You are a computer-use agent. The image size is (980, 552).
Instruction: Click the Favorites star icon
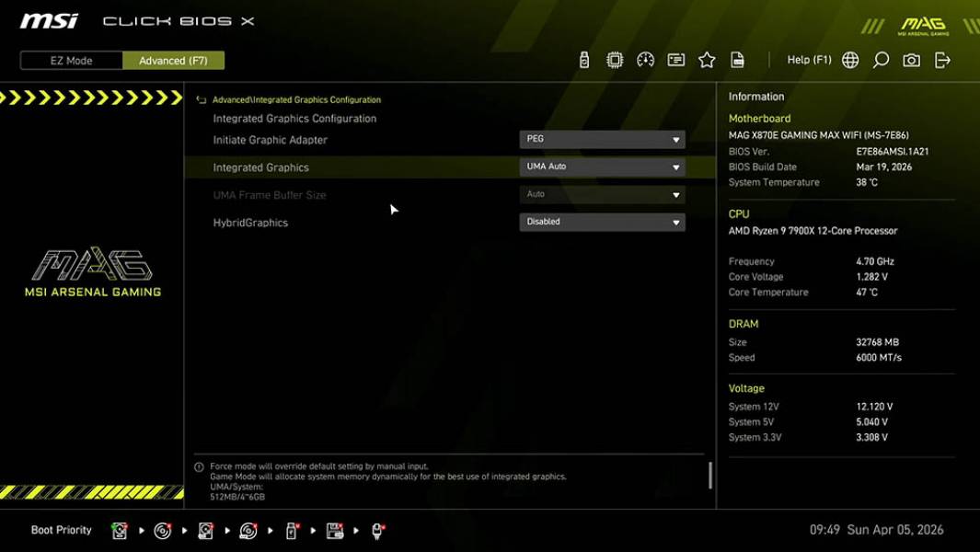point(707,59)
